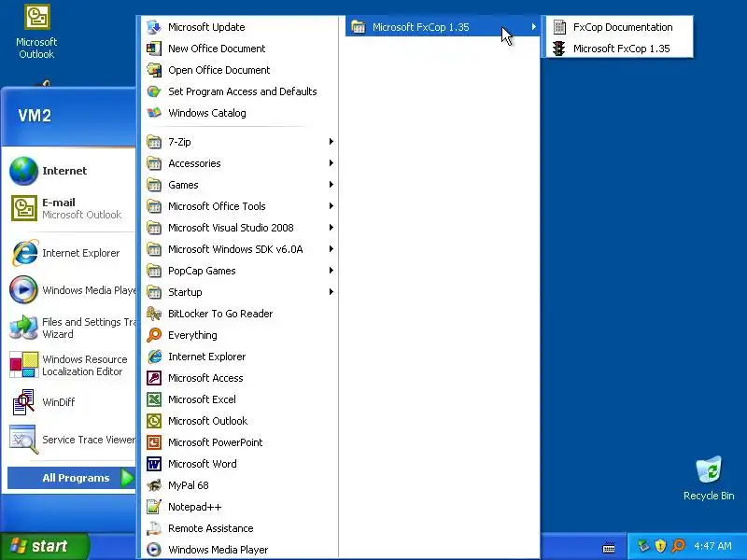Open Remote Assistance entry
The height and width of the screenshot is (560, 747).
pyautogui.click(x=240, y=528)
